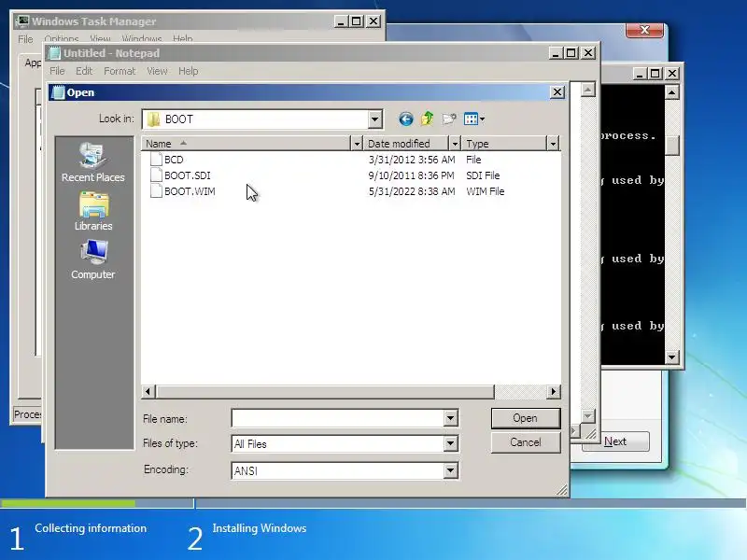Create a new folder icon
Screen dimensions: 747x560
pyautogui.click(x=449, y=119)
